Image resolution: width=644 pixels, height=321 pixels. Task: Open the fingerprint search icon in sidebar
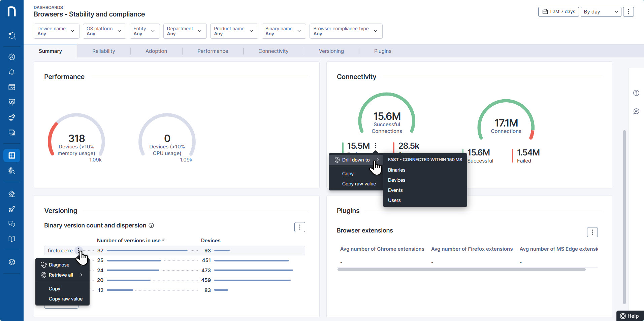[x=12, y=171]
